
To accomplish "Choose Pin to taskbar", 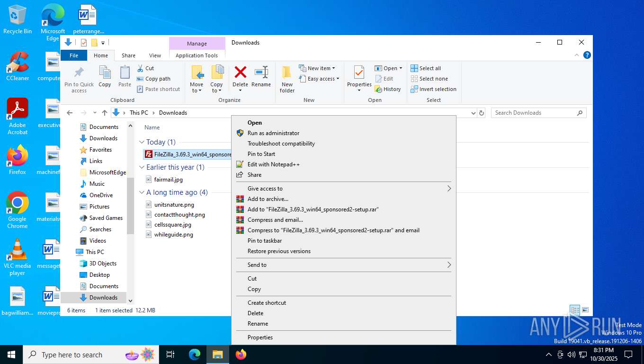I will click(343, 241).
